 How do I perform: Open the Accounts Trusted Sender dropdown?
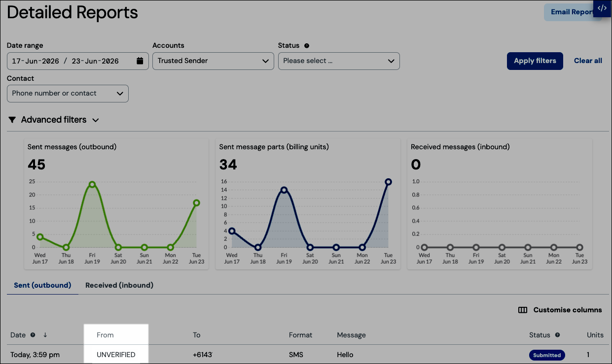(x=213, y=61)
